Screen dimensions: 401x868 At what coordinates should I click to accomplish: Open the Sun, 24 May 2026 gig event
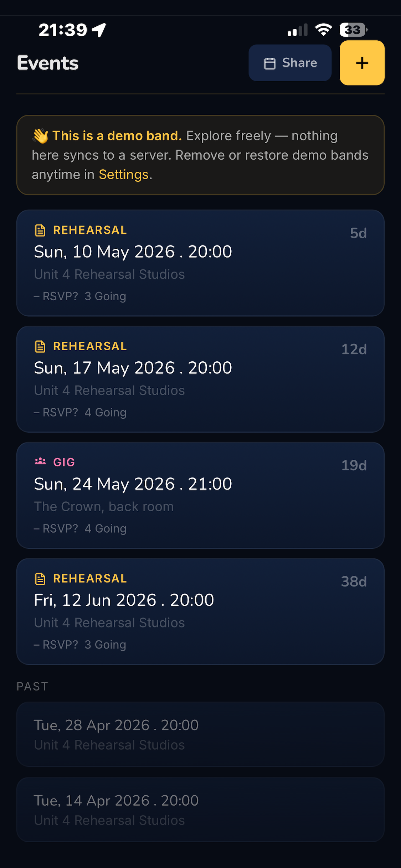[x=200, y=495]
